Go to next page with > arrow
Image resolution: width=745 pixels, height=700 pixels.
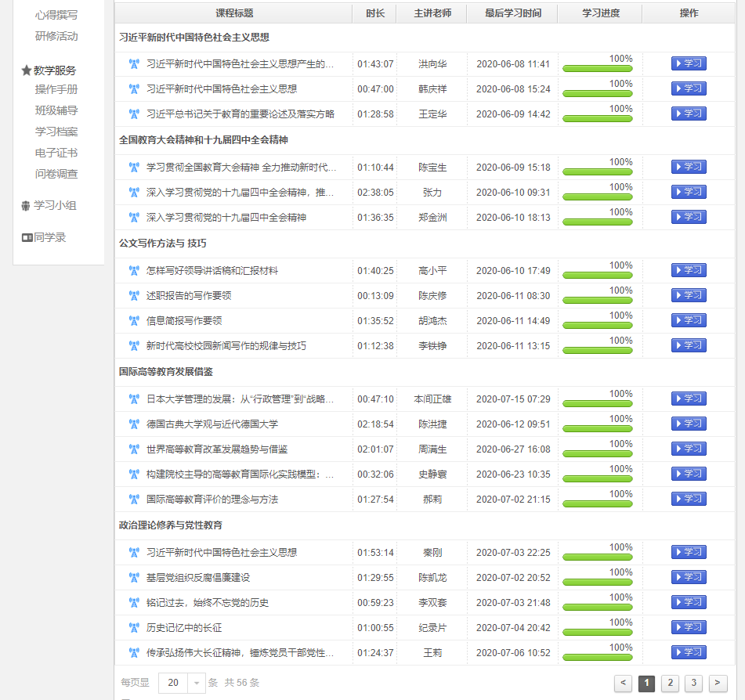(718, 683)
